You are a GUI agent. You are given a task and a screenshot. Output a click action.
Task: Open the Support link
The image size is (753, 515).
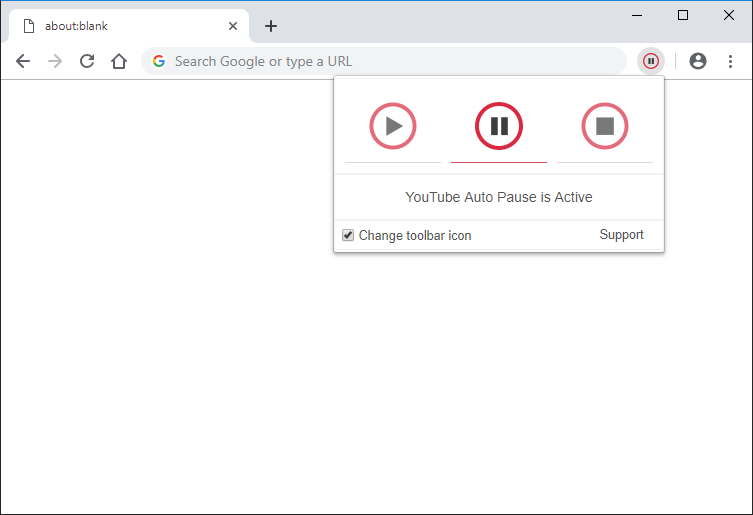tap(621, 234)
